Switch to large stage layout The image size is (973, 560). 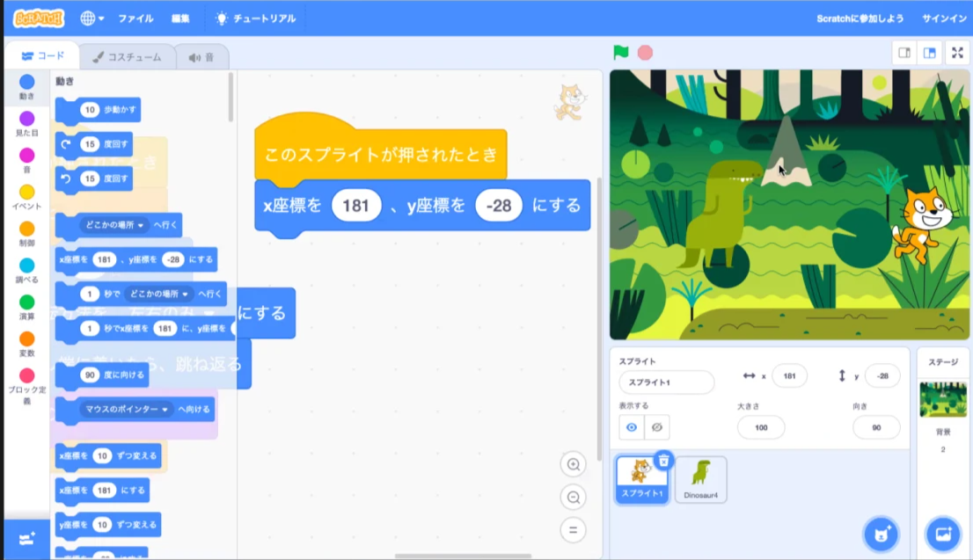coord(930,53)
